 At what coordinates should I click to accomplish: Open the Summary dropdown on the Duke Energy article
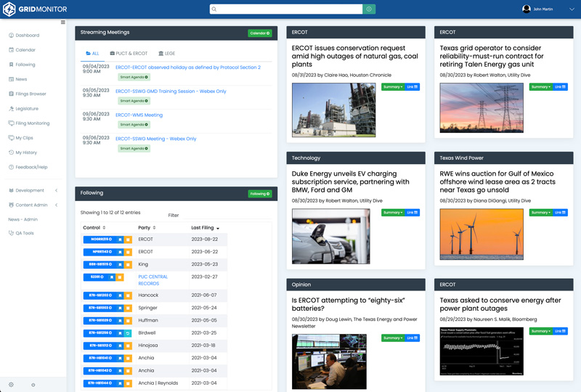point(393,213)
